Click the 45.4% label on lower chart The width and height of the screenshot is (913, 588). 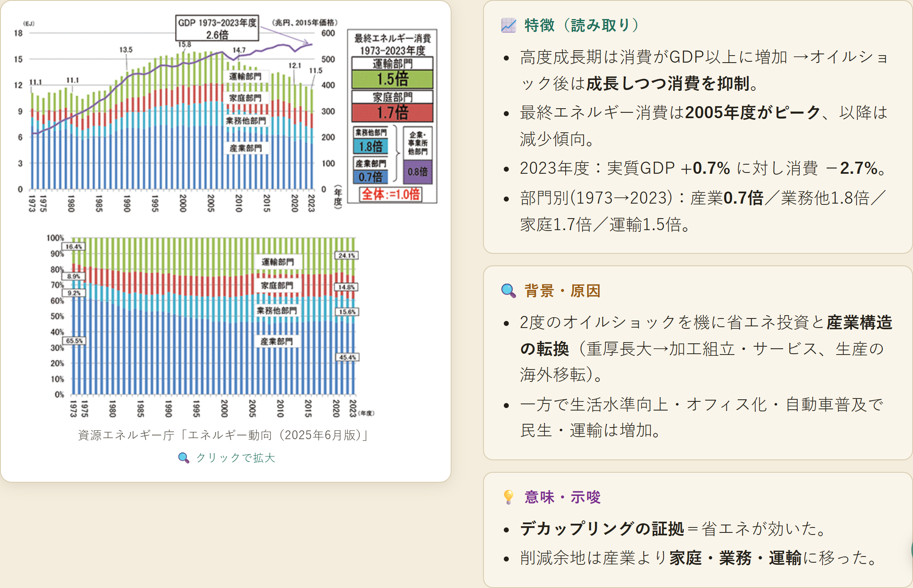click(x=347, y=357)
